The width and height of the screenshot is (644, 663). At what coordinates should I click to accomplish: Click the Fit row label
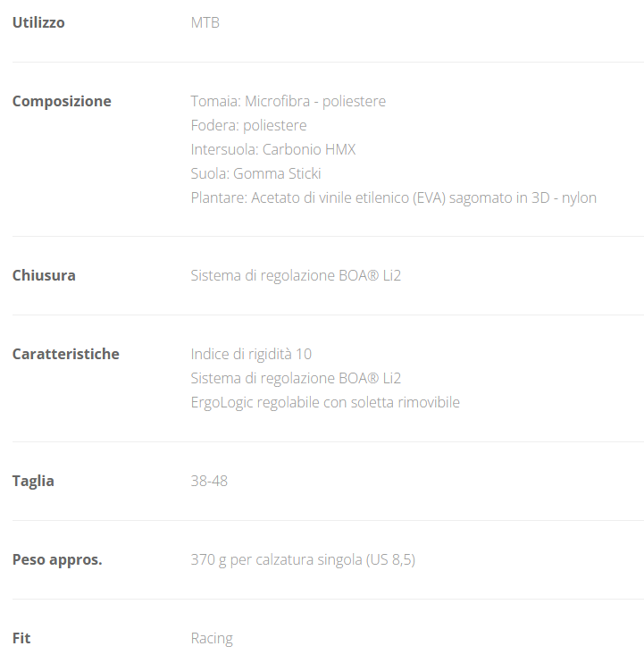coord(21,638)
